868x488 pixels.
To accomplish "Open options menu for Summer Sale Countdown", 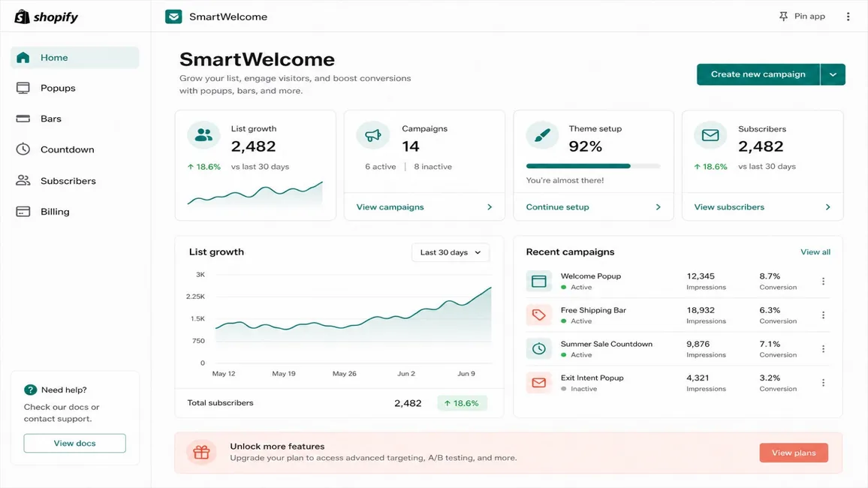I will (x=823, y=348).
